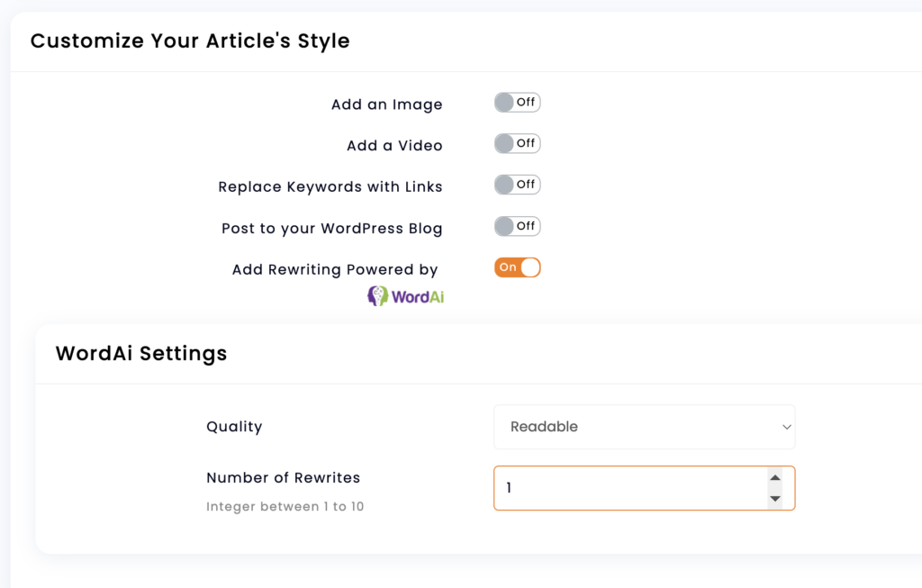Enable the Add an Image toggle
Image resolution: width=922 pixels, height=588 pixels.
tap(518, 103)
